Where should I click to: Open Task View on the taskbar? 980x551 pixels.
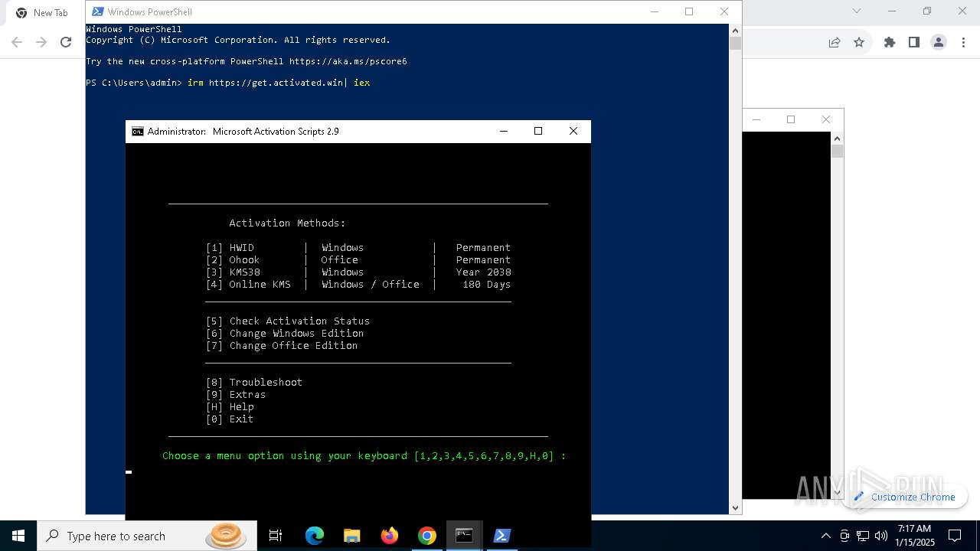(276, 536)
